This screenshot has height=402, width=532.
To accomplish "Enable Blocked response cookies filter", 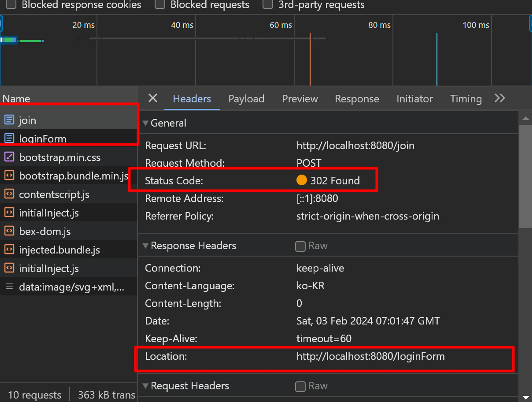I will pyautogui.click(x=11, y=4).
